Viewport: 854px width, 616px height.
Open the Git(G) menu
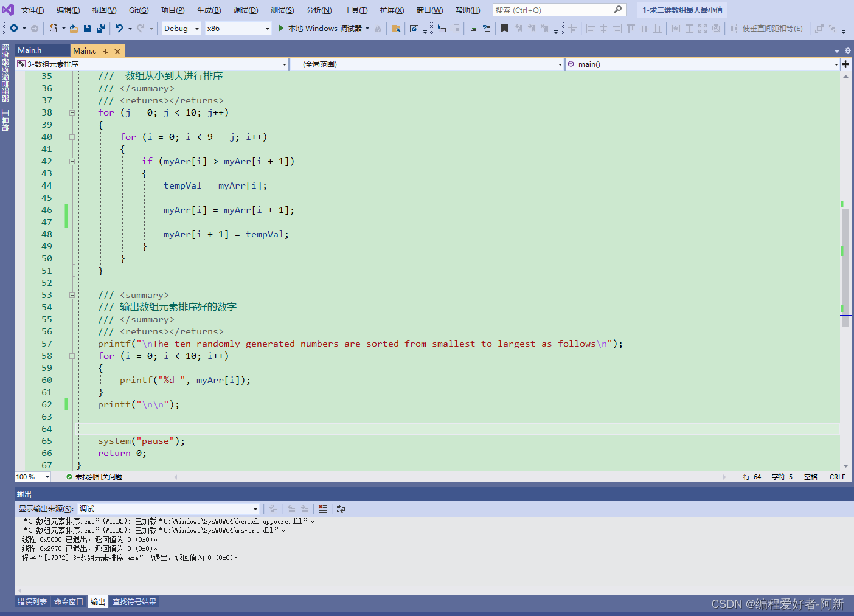tap(139, 10)
